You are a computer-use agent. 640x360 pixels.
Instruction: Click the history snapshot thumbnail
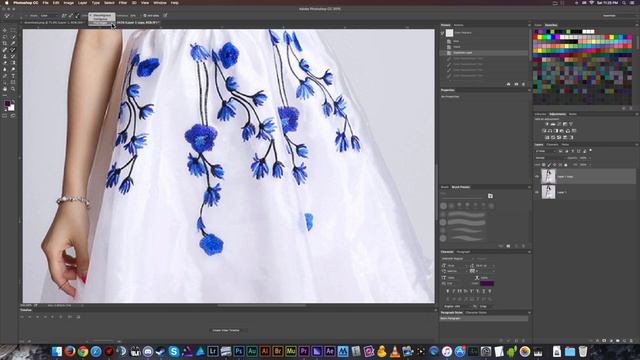[449, 33]
